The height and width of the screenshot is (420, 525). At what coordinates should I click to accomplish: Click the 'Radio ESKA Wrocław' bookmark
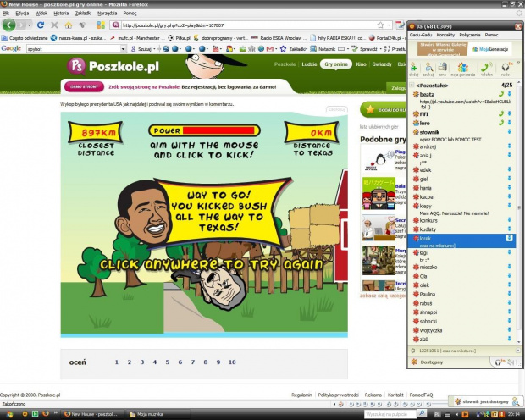pyautogui.click(x=277, y=38)
